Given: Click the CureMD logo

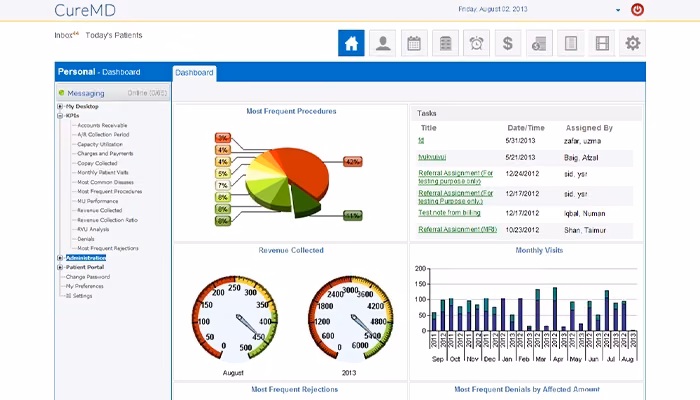Looking at the screenshot, I should tap(85, 10).
